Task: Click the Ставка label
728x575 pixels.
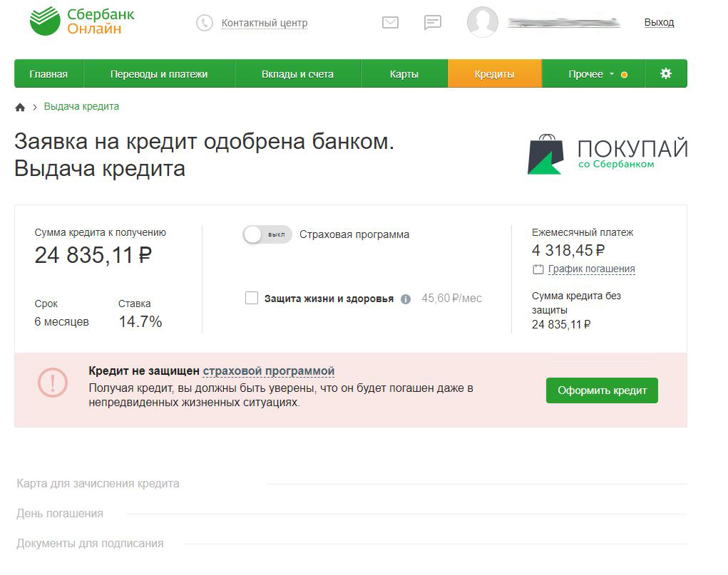Action: click(135, 304)
